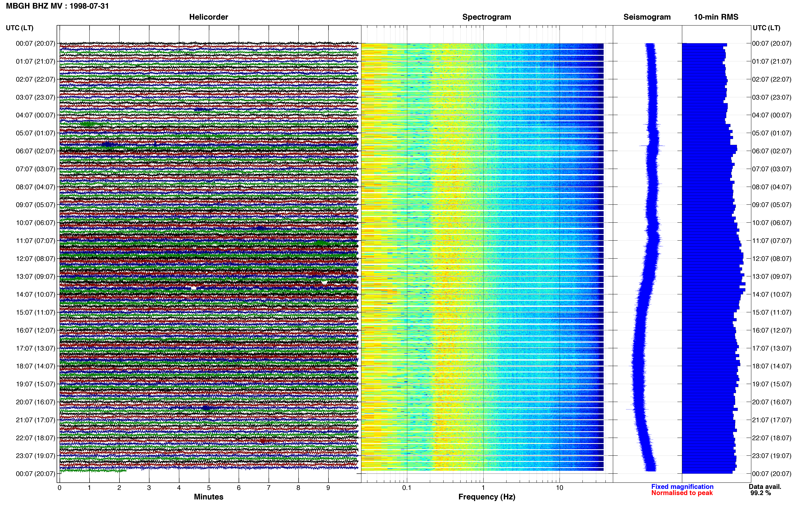Click left axis label 05:07 (01:07)
The width and height of the screenshot is (812, 508).
pyautogui.click(x=36, y=133)
